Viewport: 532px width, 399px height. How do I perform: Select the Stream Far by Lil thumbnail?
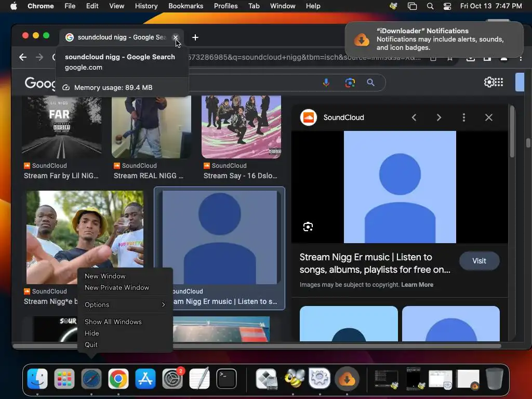[x=61, y=127]
